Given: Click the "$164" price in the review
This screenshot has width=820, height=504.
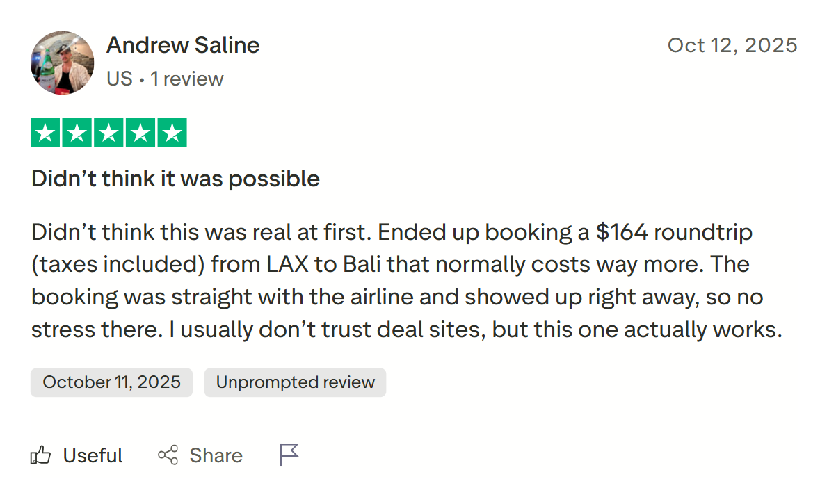Looking at the screenshot, I should pos(622,232).
